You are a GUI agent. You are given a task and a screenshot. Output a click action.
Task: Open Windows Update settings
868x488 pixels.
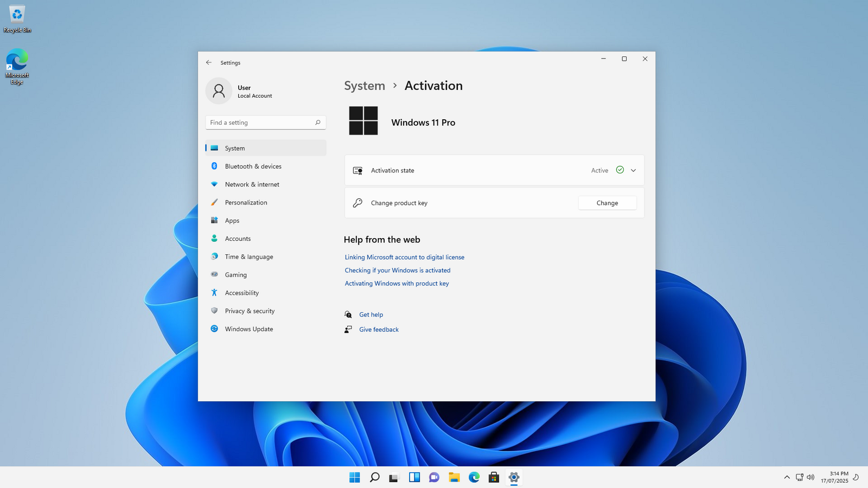coord(266,329)
